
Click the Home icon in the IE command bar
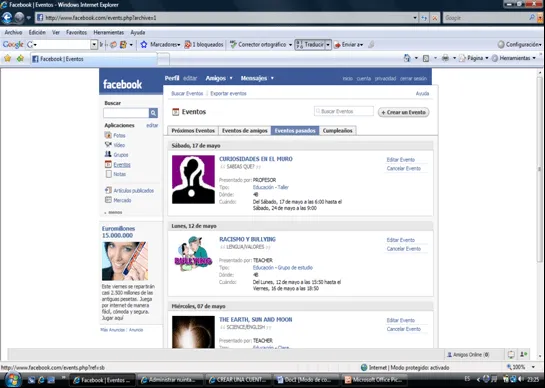pyautogui.click(x=407, y=58)
